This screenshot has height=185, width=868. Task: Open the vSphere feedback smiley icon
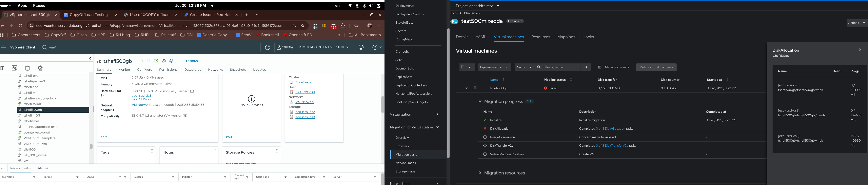361,47
